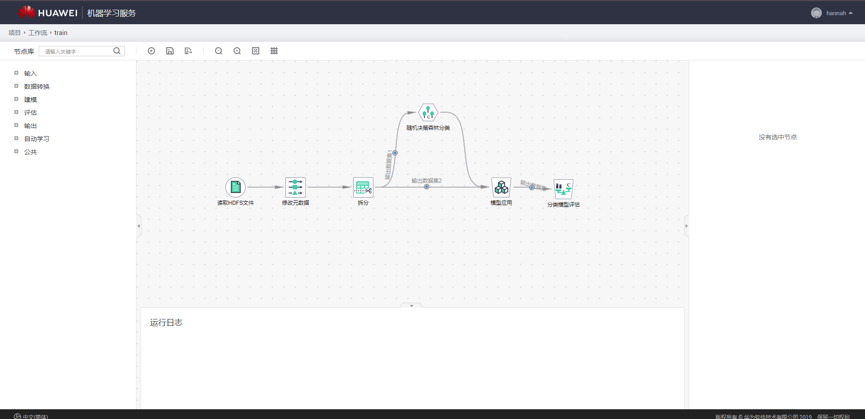Viewport: 865px width, 419px height.
Task: Toggle the canvas grid display
Action: click(274, 51)
